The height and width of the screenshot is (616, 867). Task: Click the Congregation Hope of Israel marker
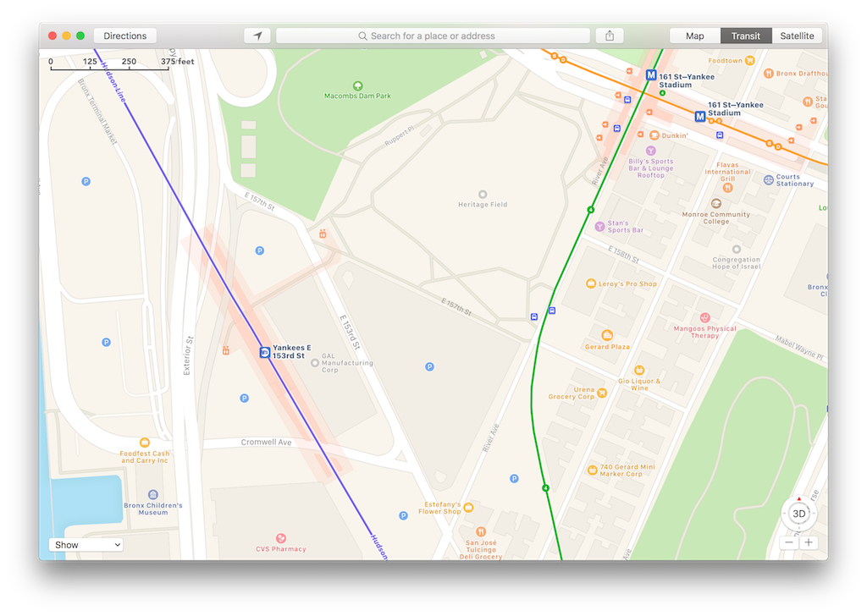[x=736, y=250]
